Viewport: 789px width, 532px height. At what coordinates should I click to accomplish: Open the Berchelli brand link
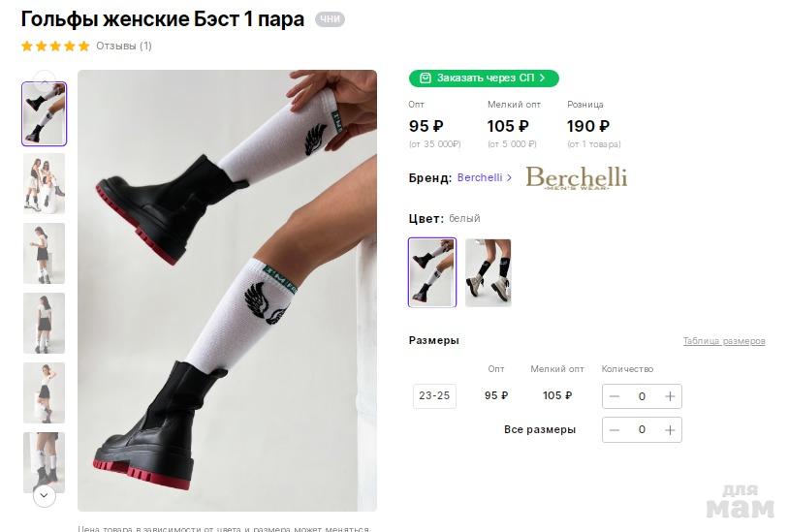pyautogui.click(x=480, y=178)
